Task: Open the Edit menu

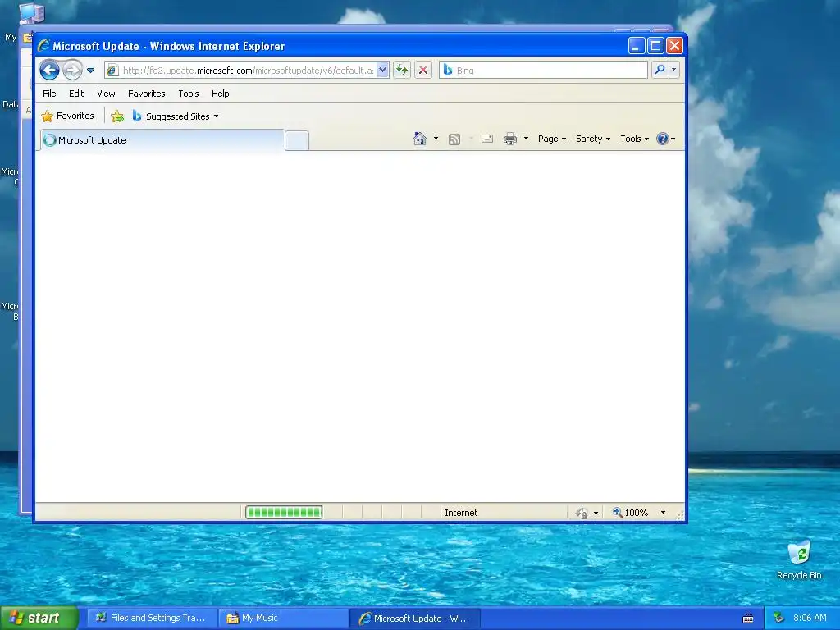Action: (76, 94)
